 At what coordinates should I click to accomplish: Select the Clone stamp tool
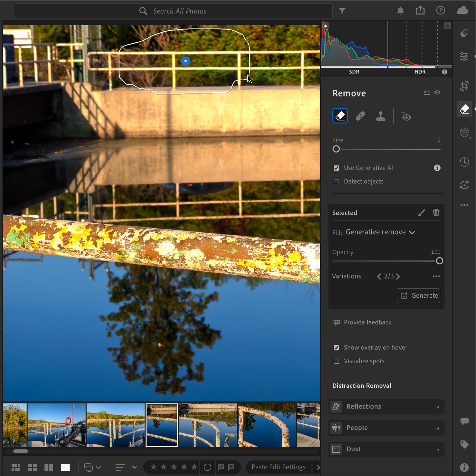pyautogui.click(x=380, y=116)
